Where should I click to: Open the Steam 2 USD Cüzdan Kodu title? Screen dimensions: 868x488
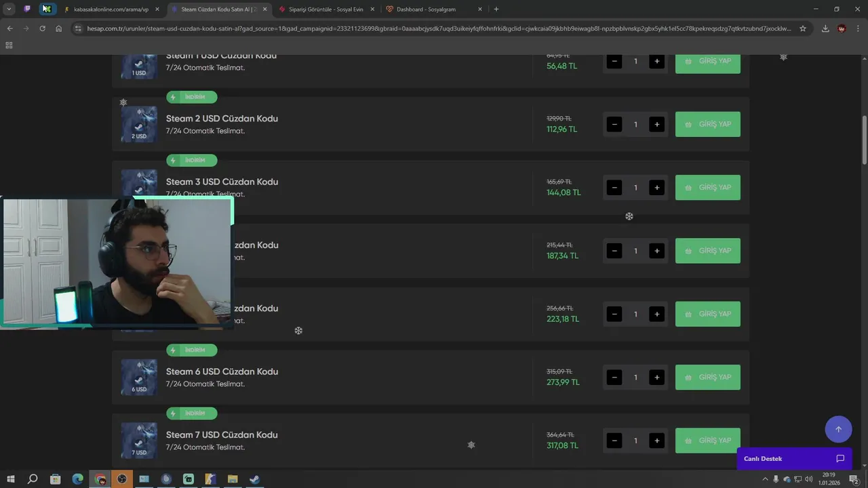click(x=222, y=119)
